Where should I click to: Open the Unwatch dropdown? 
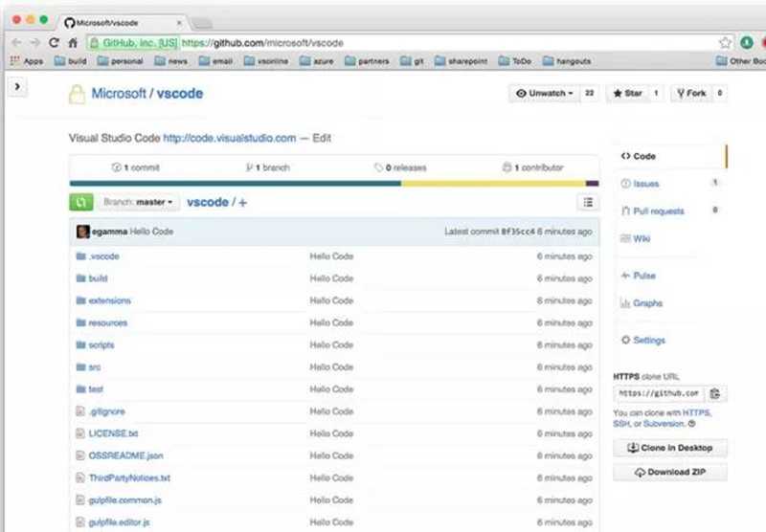(x=544, y=93)
